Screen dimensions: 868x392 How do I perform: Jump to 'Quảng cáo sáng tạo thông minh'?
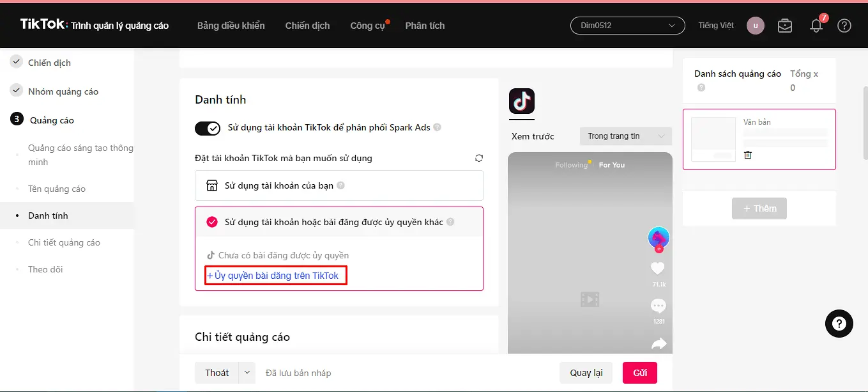pos(81,155)
